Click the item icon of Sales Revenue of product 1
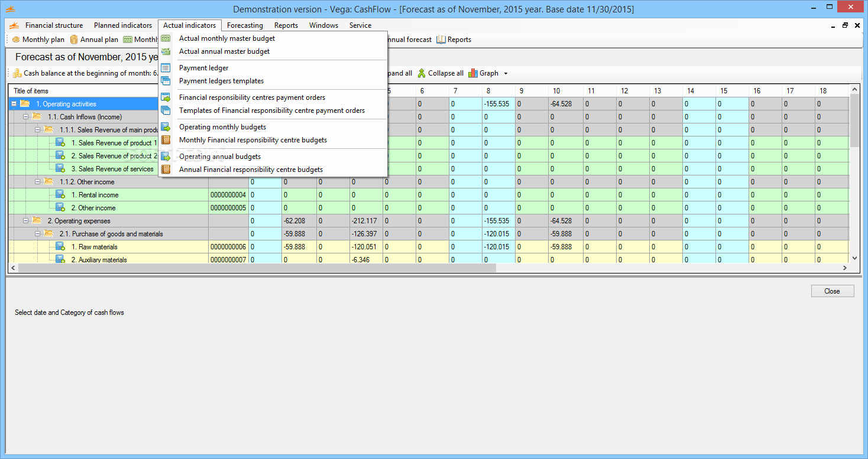The height and width of the screenshot is (459, 868). (60, 142)
